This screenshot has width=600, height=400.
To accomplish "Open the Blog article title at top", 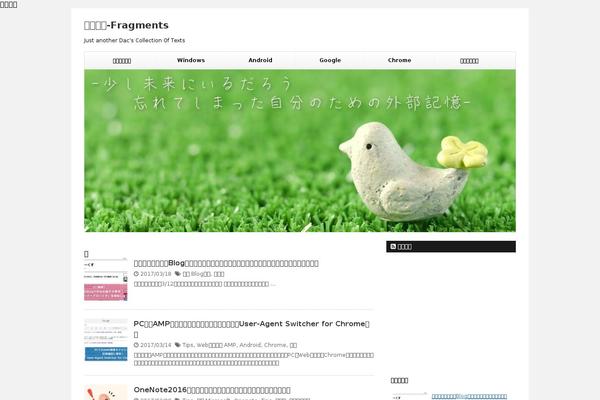I will [x=226, y=263].
